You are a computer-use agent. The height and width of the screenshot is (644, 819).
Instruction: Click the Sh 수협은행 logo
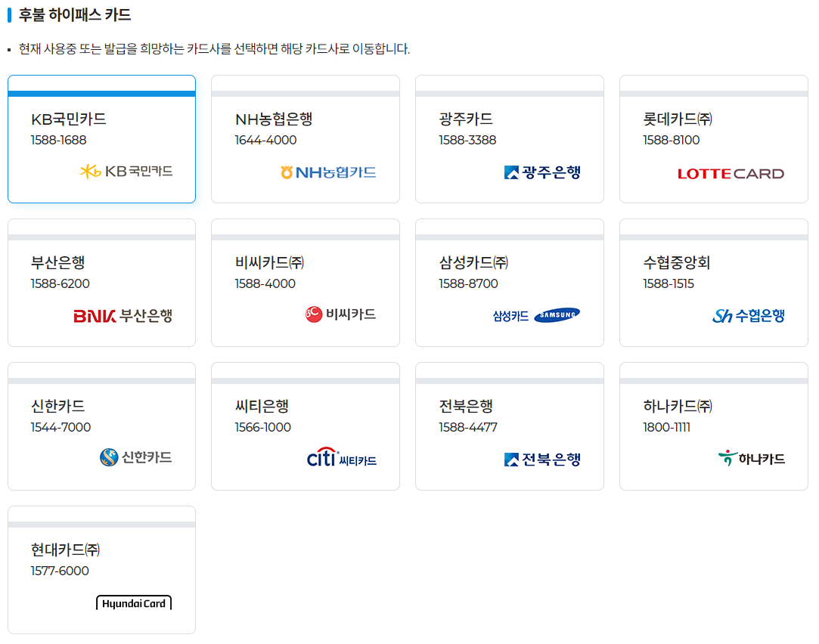tap(749, 316)
